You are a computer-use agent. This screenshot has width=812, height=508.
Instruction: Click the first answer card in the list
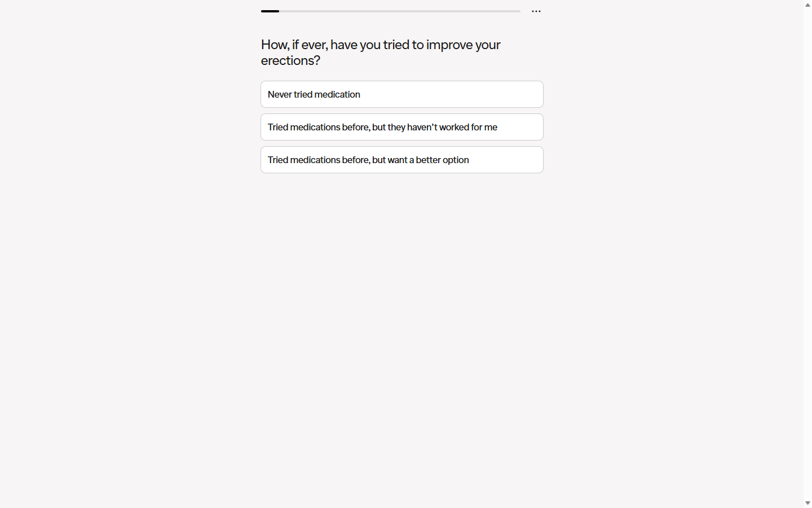pos(401,94)
